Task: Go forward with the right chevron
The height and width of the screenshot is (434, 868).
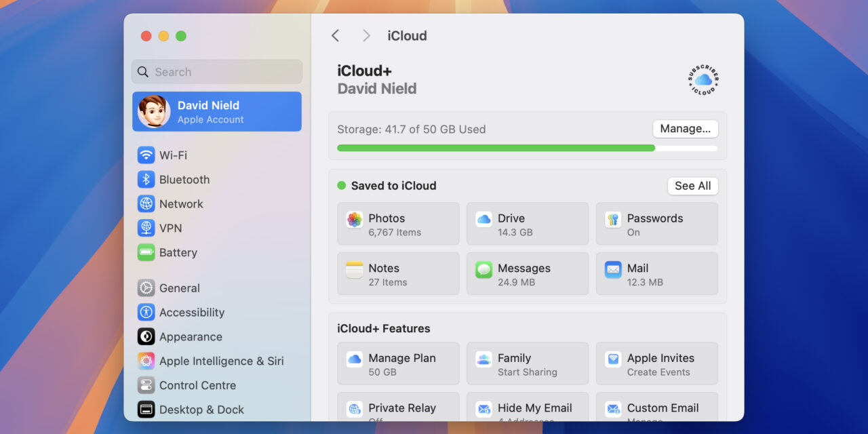Action: pyautogui.click(x=366, y=36)
